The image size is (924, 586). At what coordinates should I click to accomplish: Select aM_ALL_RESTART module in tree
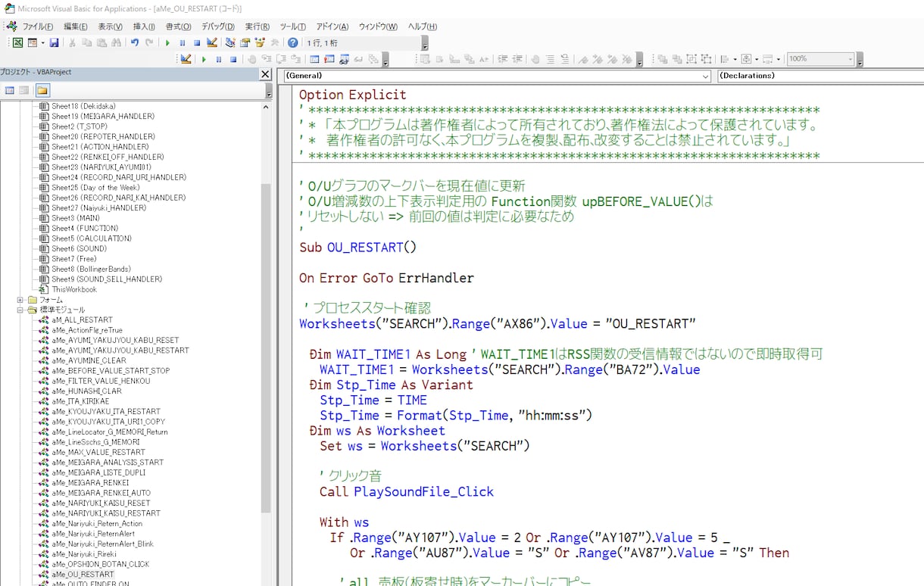[x=82, y=320]
